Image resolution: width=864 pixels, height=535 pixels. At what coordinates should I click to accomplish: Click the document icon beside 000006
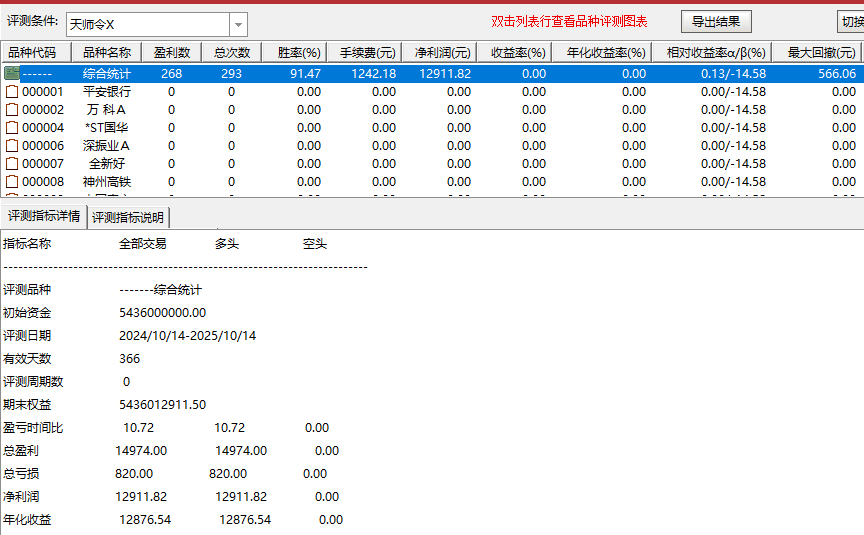12,146
